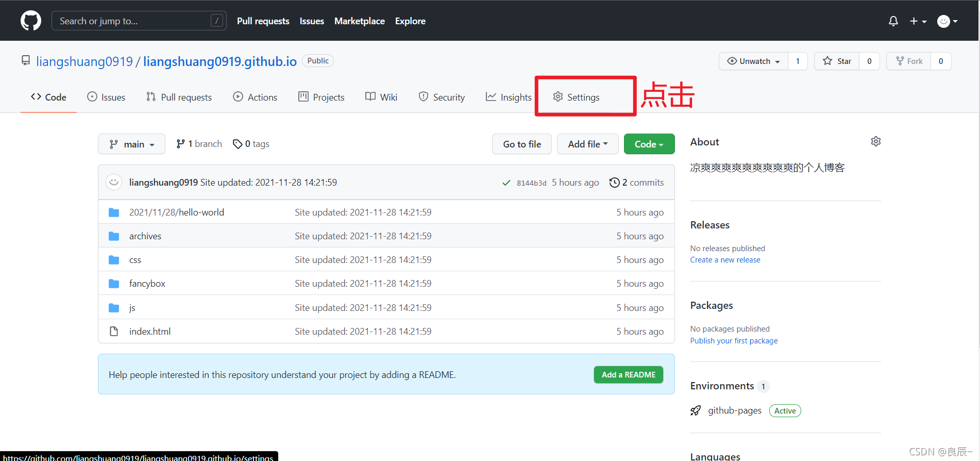Open the Environments section heading
Viewport: 980px width, 461px height.
(722, 386)
